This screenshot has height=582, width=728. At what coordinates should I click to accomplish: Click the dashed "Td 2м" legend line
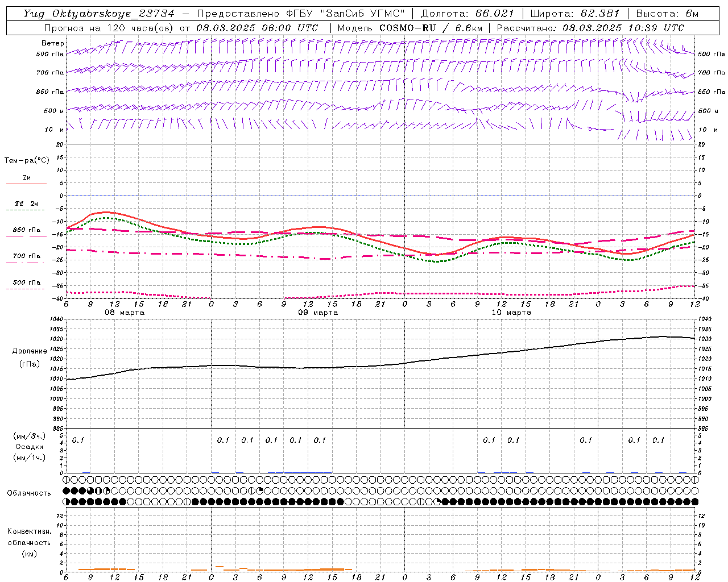click(x=26, y=210)
